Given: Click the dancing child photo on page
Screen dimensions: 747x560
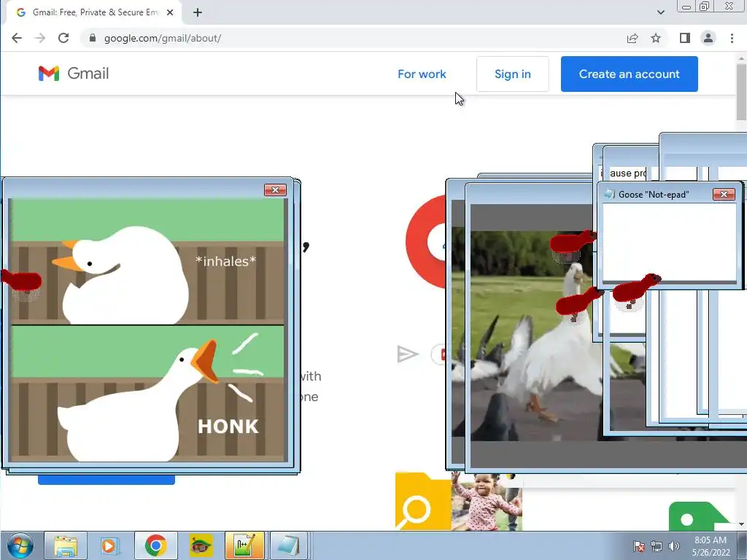Looking at the screenshot, I should coord(487,502).
